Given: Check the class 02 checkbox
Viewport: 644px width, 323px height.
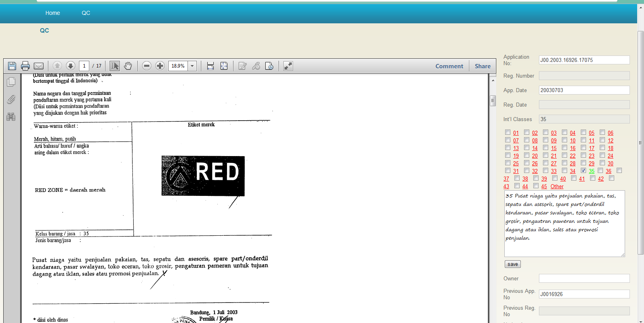Looking at the screenshot, I should 527,132.
